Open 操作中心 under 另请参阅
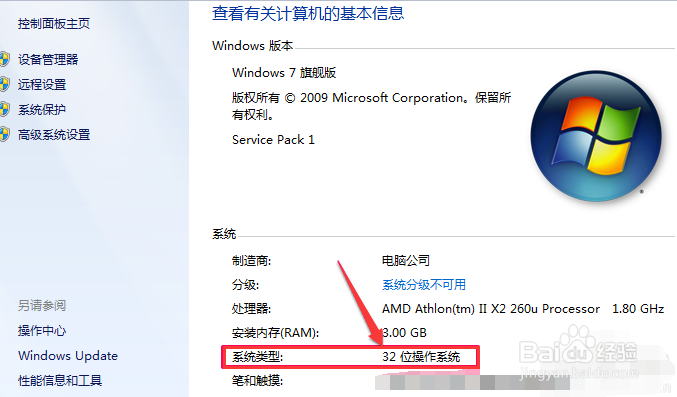The image size is (677, 397). coord(42,330)
